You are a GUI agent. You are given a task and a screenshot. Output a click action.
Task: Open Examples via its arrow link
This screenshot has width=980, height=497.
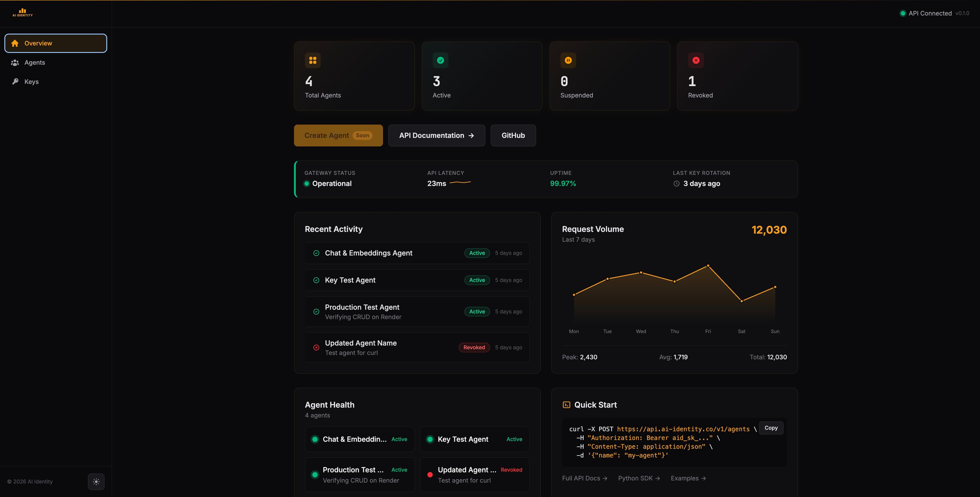(x=688, y=478)
